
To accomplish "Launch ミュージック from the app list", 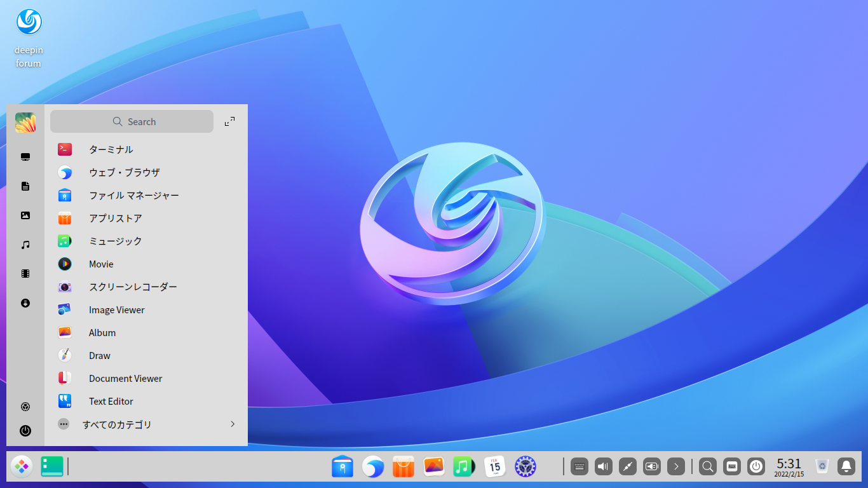I will [146, 241].
